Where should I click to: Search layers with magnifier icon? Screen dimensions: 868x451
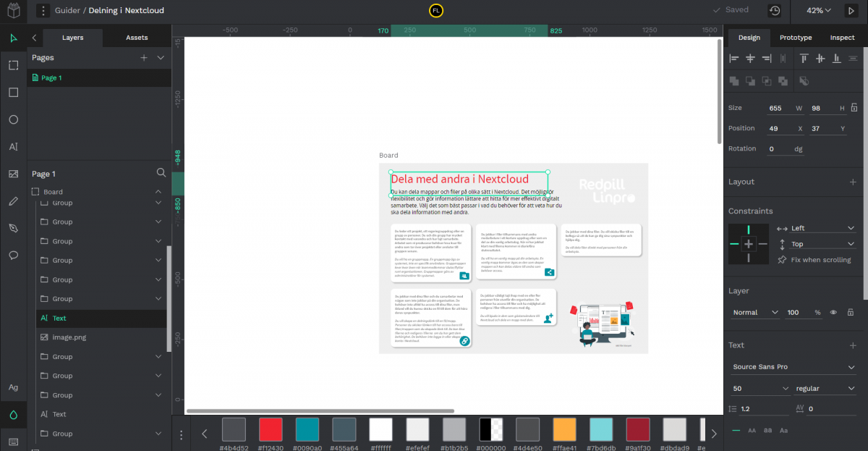161,173
